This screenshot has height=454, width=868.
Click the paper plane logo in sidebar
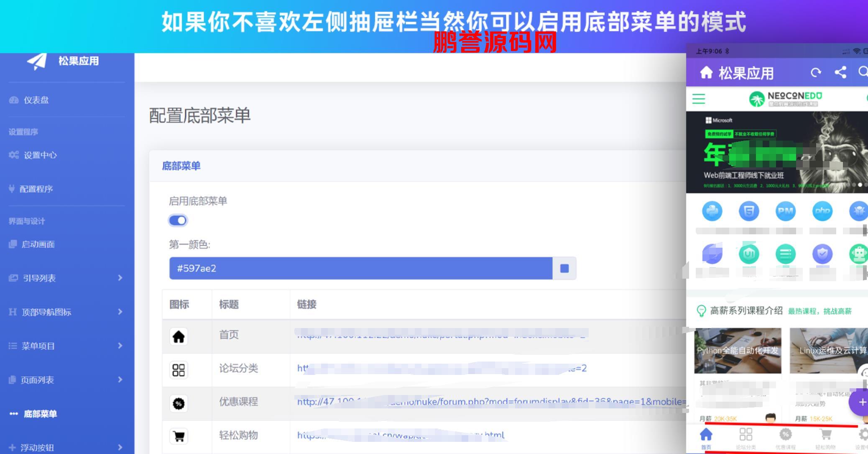coord(37,62)
